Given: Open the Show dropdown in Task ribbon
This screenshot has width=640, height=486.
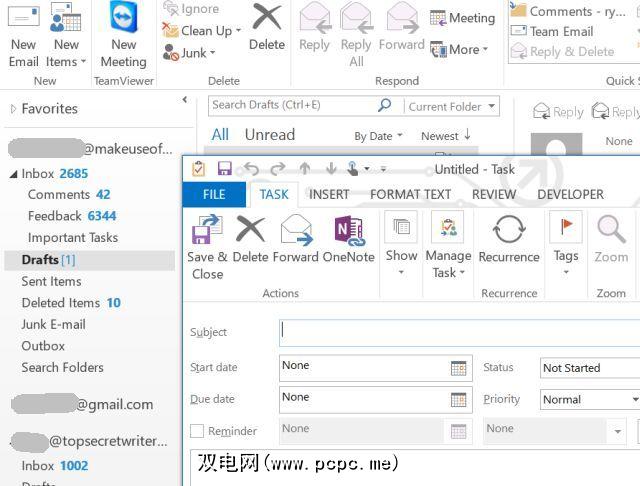Looking at the screenshot, I should click(401, 244).
